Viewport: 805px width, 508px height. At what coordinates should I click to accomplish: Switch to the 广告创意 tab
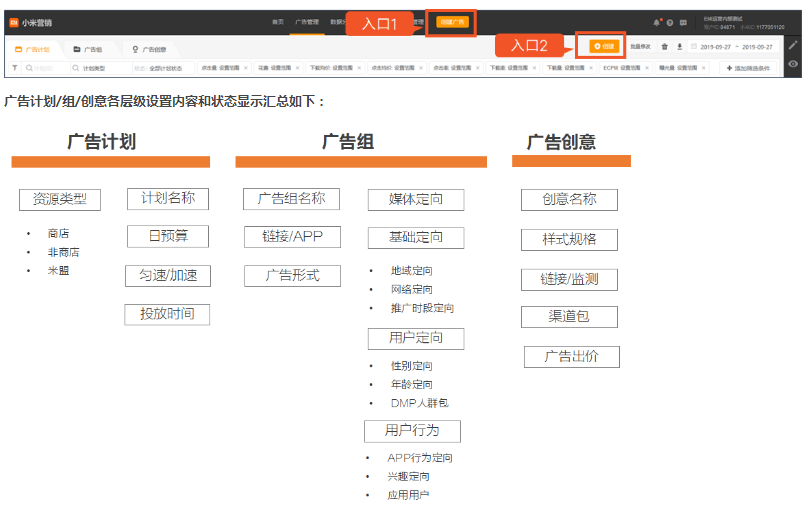pyautogui.click(x=149, y=49)
